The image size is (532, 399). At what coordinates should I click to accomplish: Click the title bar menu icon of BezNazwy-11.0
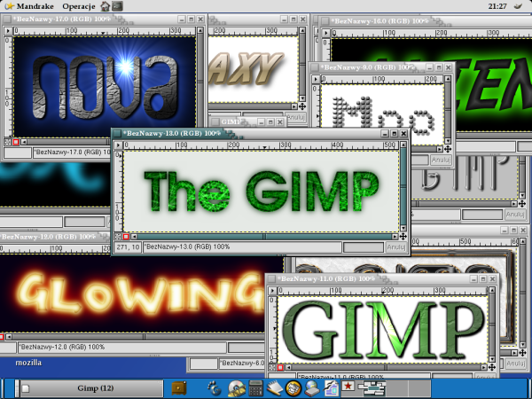point(271,279)
